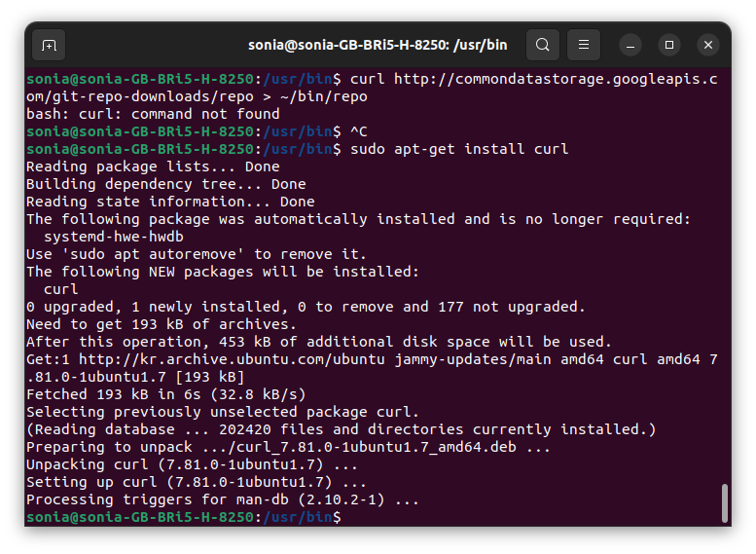Image resolution: width=756 pixels, height=554 pixels.
Task: Click the kr.archive.ubuntu.com URL
Action: pos(232,359)
